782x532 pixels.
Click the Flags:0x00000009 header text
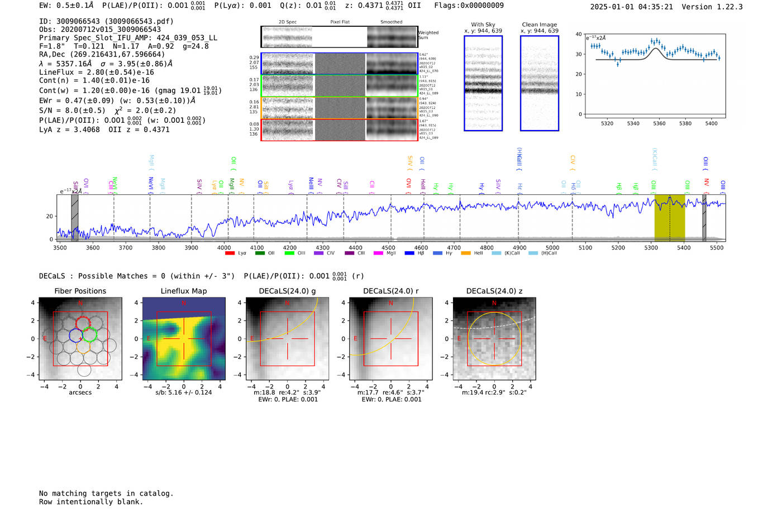469,6
